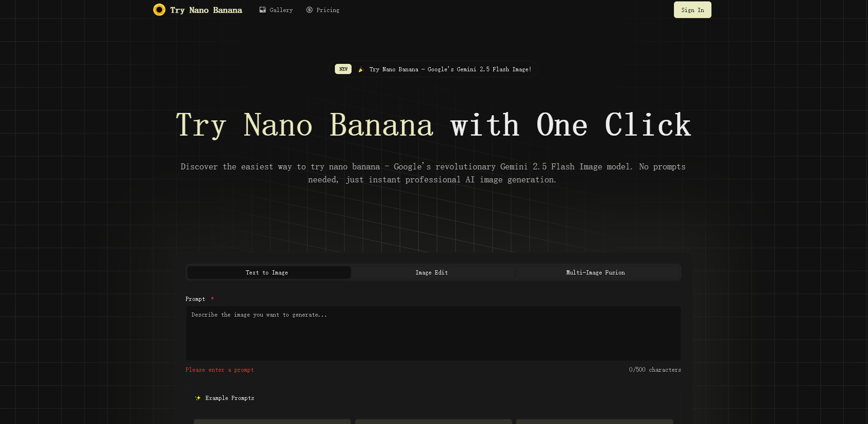Open the Pricing page
This screenshot has width=868, height=424.
coord(323,9)
